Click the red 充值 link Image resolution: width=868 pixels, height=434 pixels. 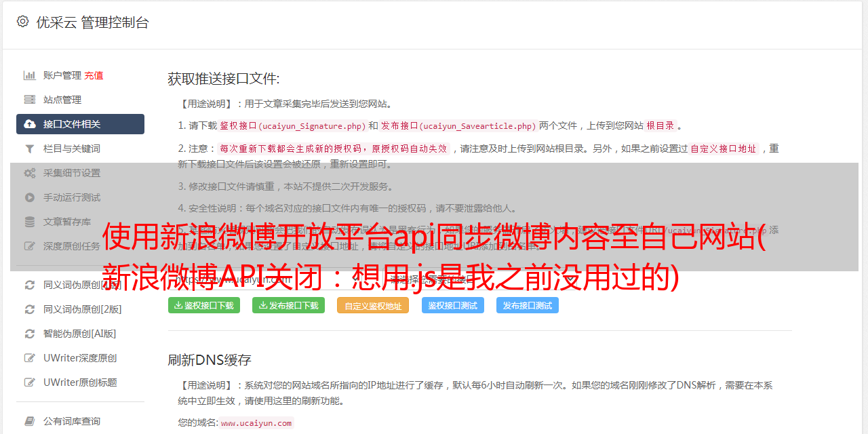coord(94,75)
